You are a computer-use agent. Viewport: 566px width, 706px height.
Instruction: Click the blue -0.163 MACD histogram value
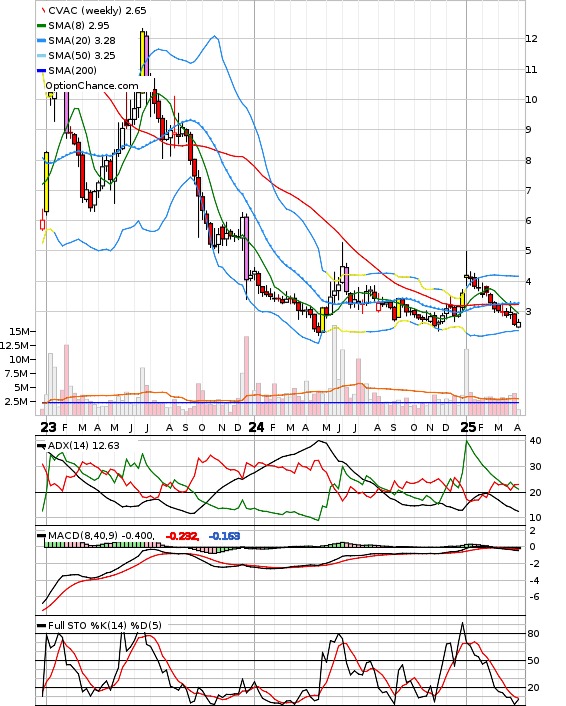pyautogui.click(x=224, y=536)
